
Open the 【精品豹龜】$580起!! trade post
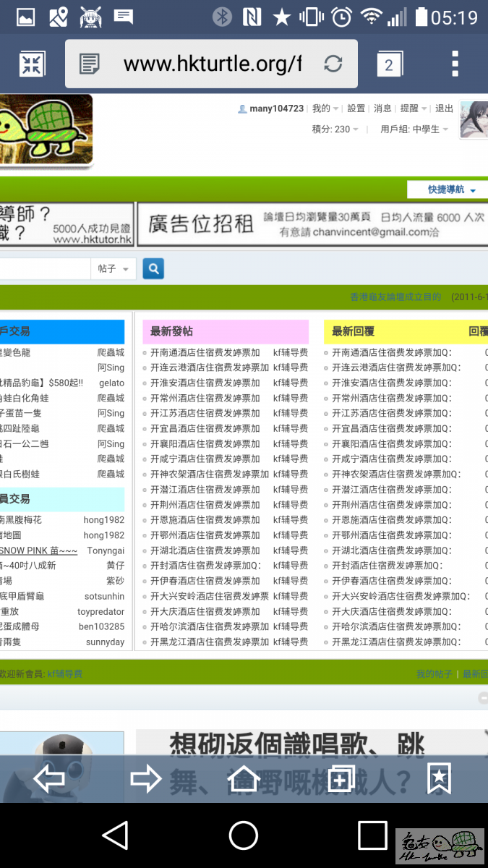point(42,383)
